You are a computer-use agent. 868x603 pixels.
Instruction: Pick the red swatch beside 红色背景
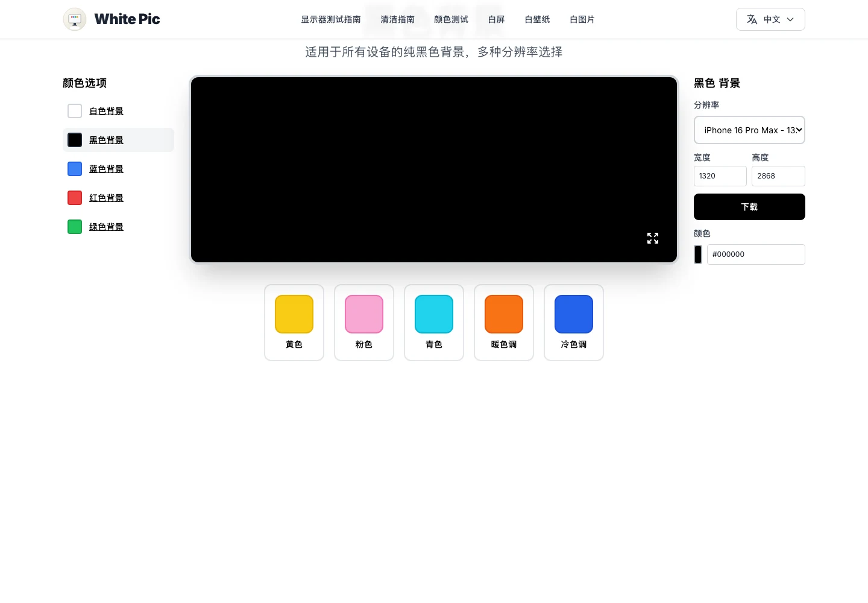coord(75,198)
